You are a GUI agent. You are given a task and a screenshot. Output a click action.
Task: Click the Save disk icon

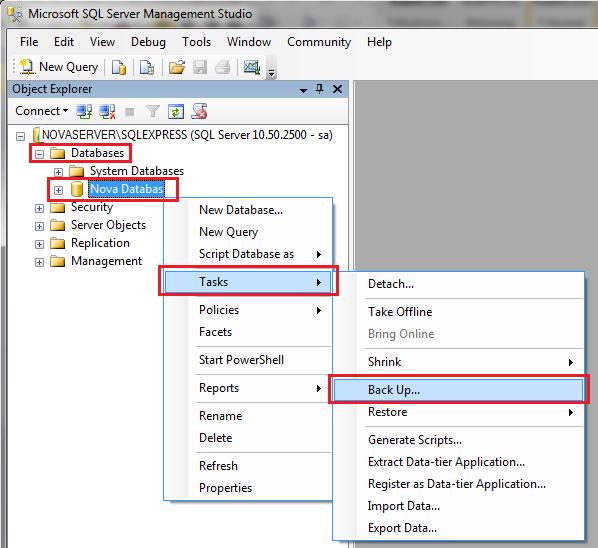pos(200,67)
